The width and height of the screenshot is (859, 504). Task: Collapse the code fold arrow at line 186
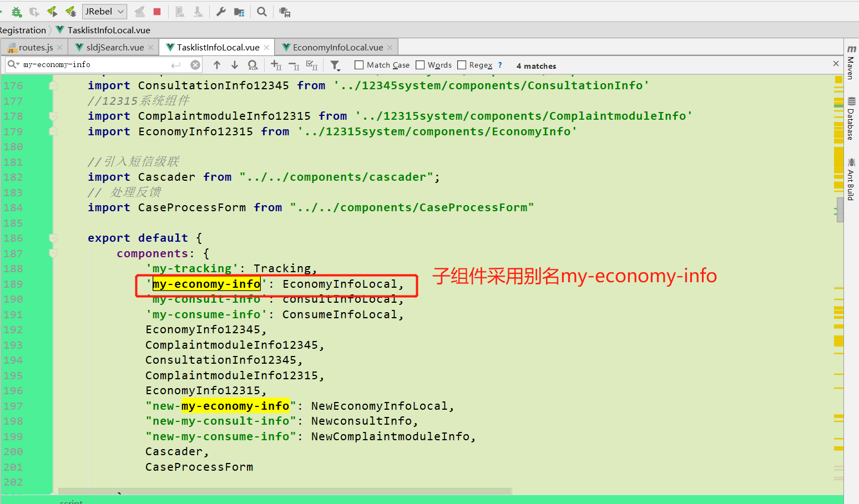coord(53,238)
